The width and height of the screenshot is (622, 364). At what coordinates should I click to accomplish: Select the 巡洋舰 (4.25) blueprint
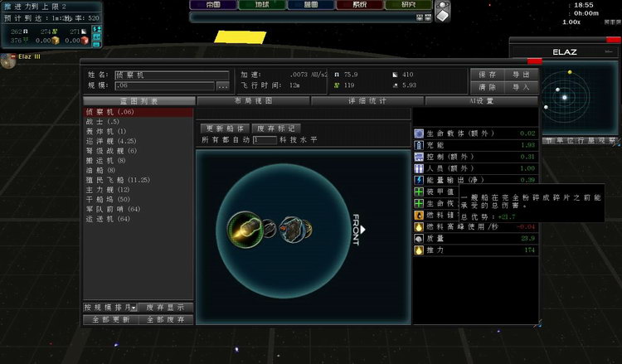point(138,141)
